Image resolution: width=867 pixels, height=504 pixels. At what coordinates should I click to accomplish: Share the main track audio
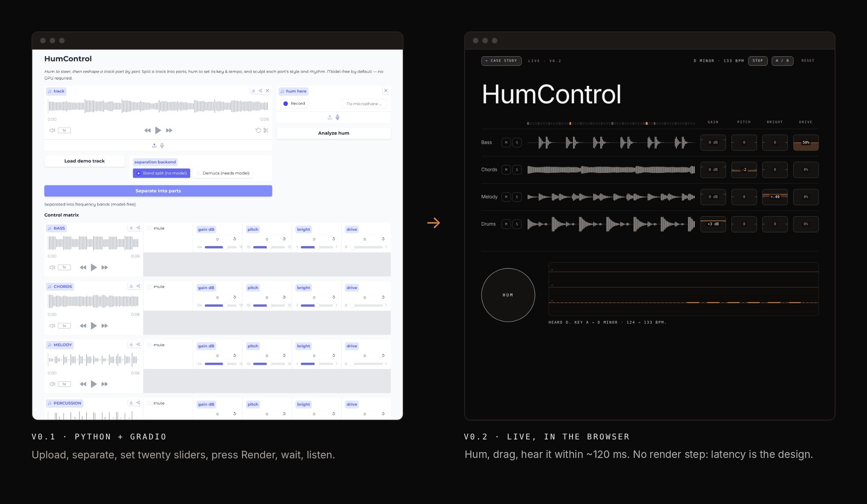coord(260,91)
